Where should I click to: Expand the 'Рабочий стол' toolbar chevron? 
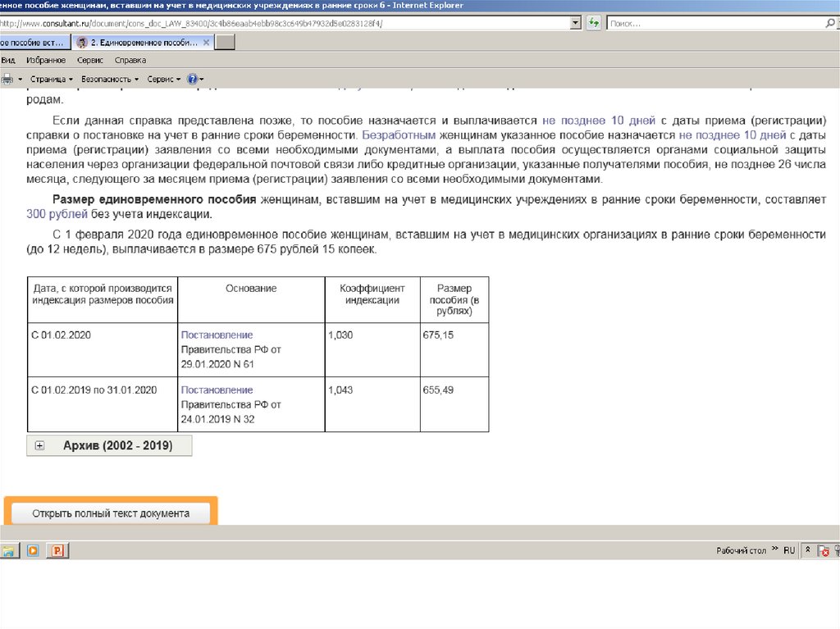[x=774, y=549]
